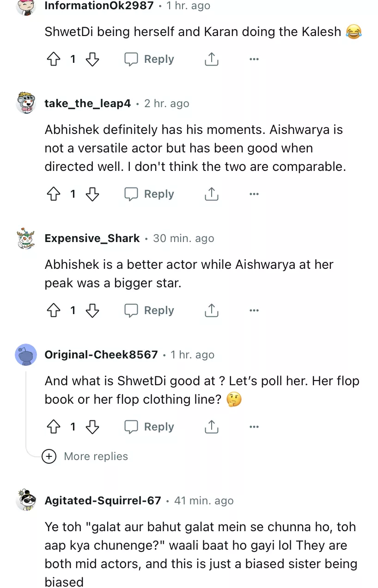Upvote InformationOk2987's comment
Viewport: 378px width, 588px height.
(54, 59)
